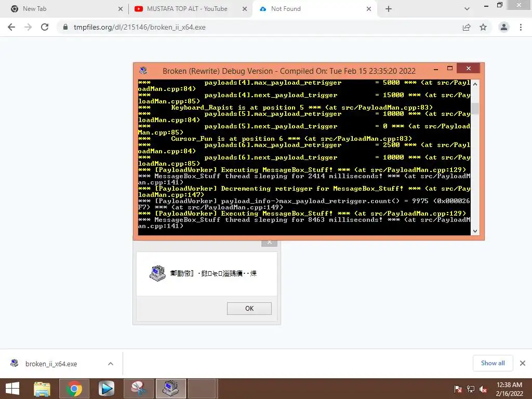Image resolution: width=532 pixels, height=399 pixels.
Task: Click Broken debug console title icon
Action: pos(143,71)
